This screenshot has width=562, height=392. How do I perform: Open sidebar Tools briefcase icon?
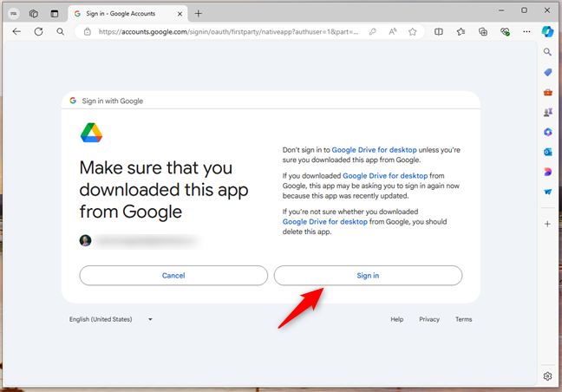point(547,93)
